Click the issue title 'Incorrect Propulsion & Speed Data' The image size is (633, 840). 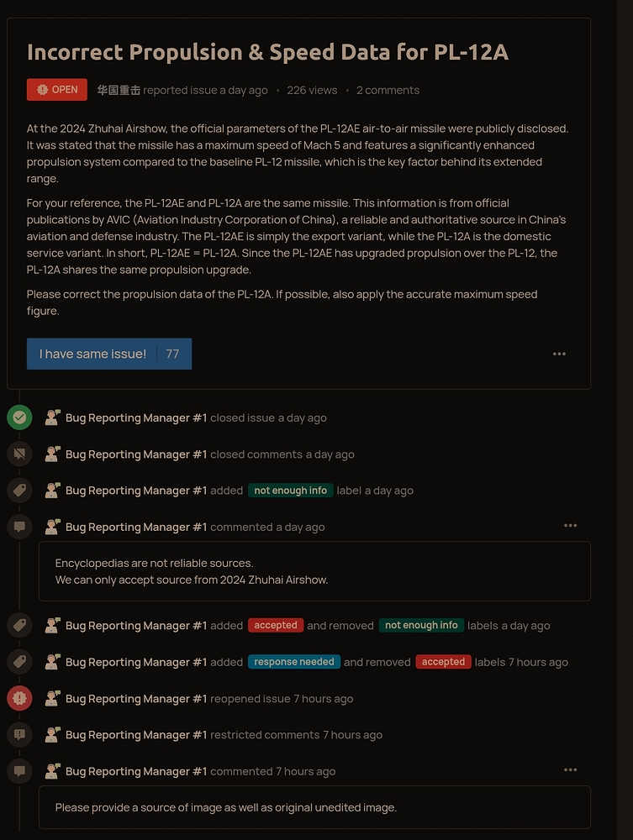pos(266,52)
